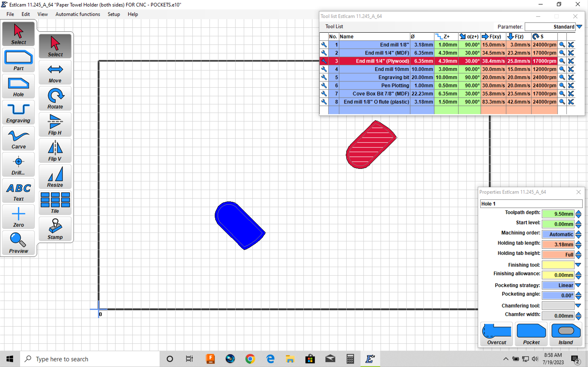The width and height of the screenshot is (588, 367).
Task: Open the Automatic functions menu
Action: coord(78,14)
